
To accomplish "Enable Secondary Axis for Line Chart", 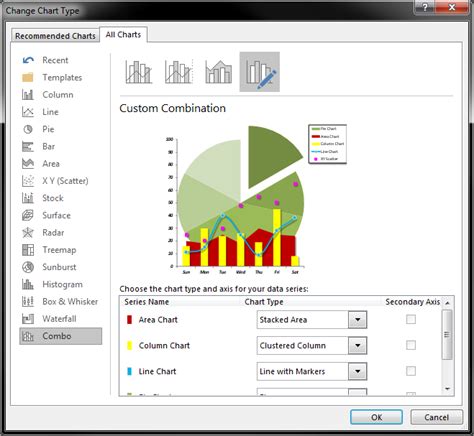I will (x=411, y=371).
